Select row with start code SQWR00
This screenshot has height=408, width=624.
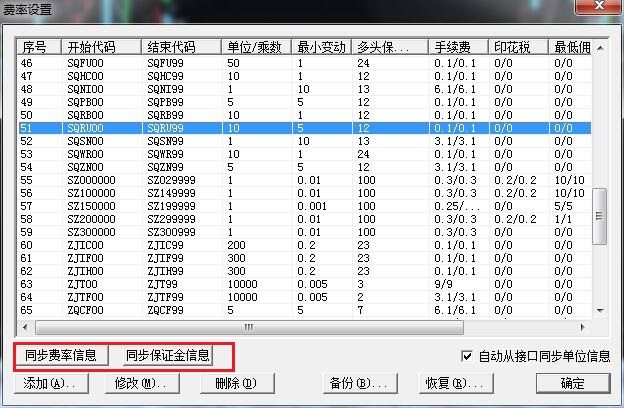click(304, 154)
